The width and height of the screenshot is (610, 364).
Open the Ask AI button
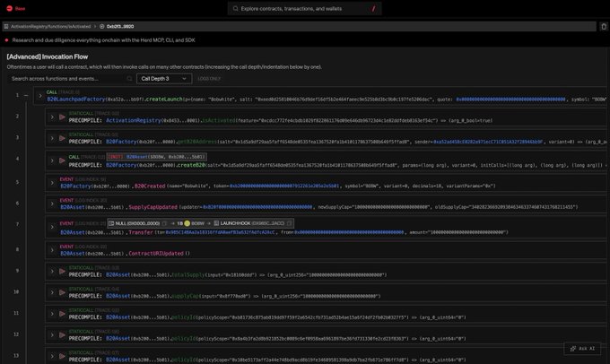coord(582,349)
